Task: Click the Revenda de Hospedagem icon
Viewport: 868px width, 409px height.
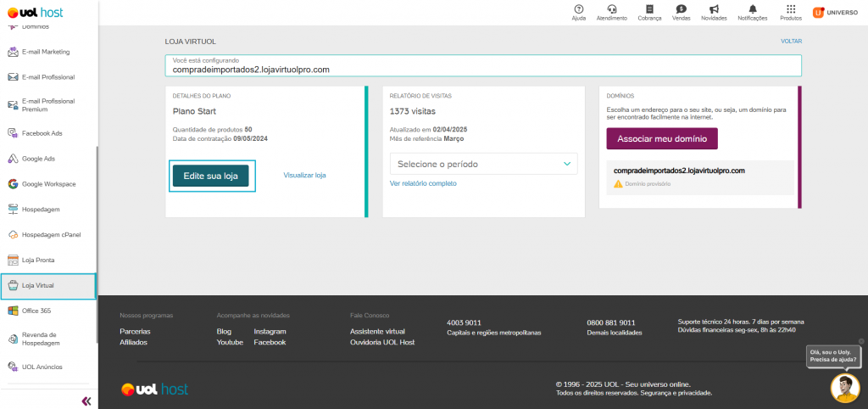Action: [13, 339]
